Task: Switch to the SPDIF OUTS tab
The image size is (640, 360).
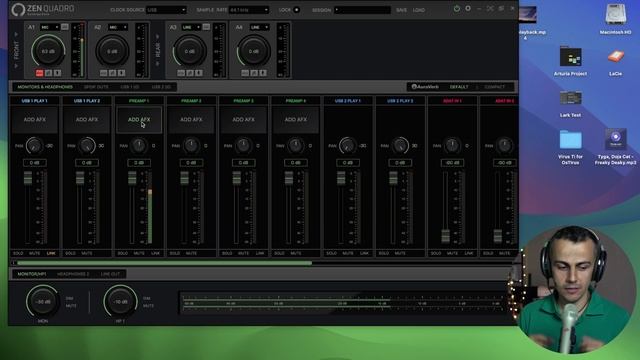Action: 96,87
